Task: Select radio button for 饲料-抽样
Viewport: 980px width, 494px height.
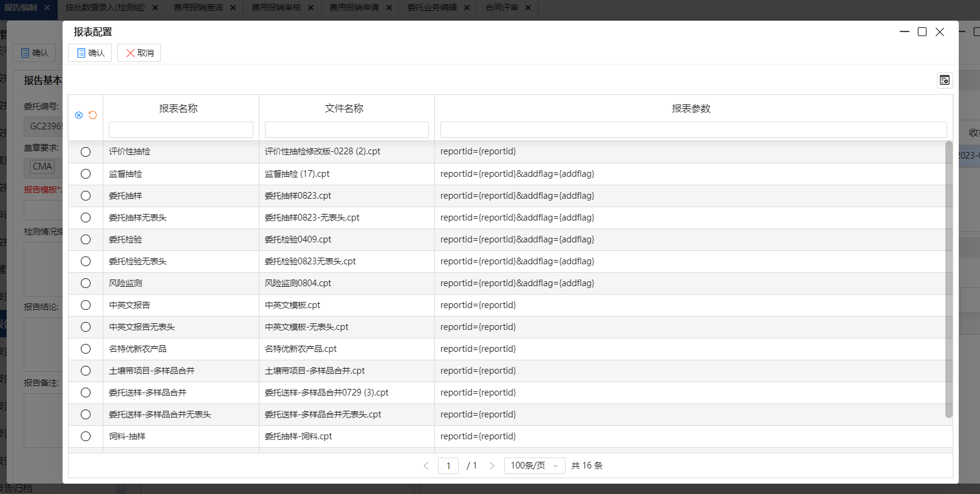Action: click(x=86, y=436)
